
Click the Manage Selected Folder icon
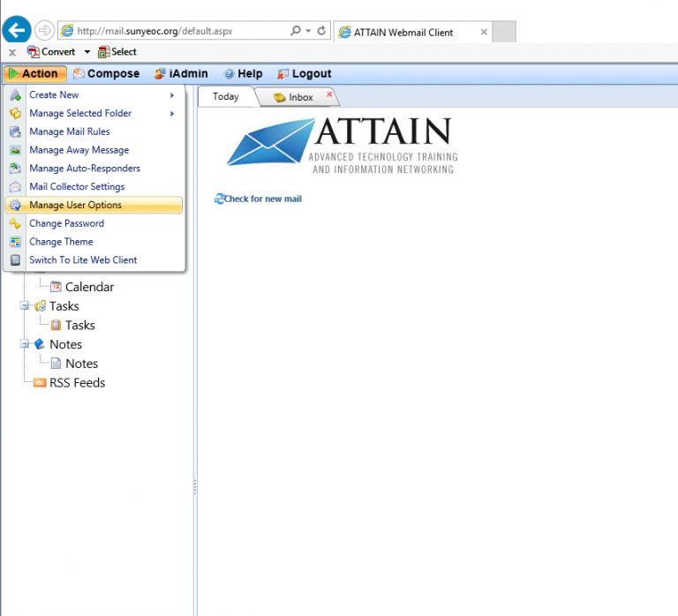tap(15, 113)
